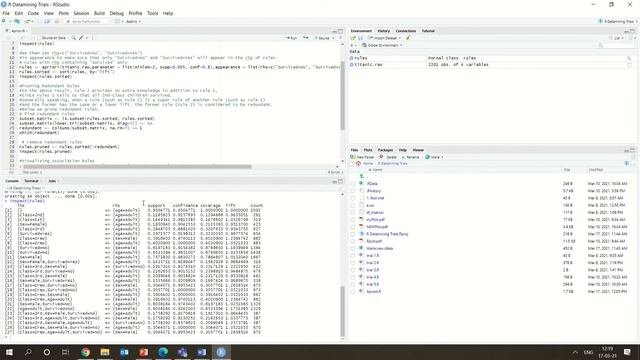The height and width of the screenshot is (360, 640).
Task: Click the Open File icon in the toolbar
Action: click(28, 21)
